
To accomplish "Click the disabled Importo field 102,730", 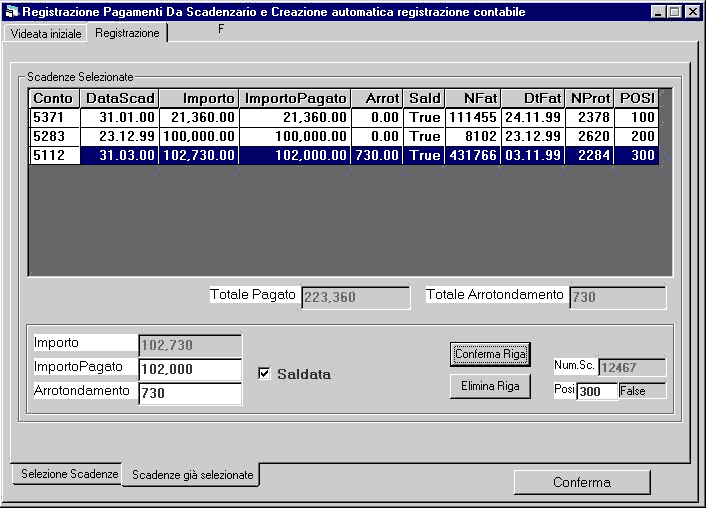I will coord(190,345).
